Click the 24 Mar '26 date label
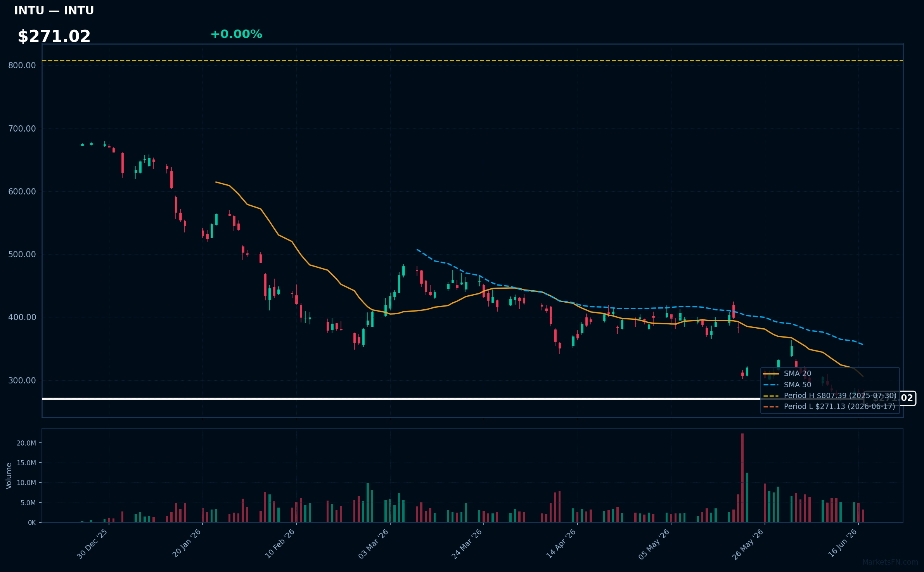This screenshot has height=572, width=924. [467, 544]
